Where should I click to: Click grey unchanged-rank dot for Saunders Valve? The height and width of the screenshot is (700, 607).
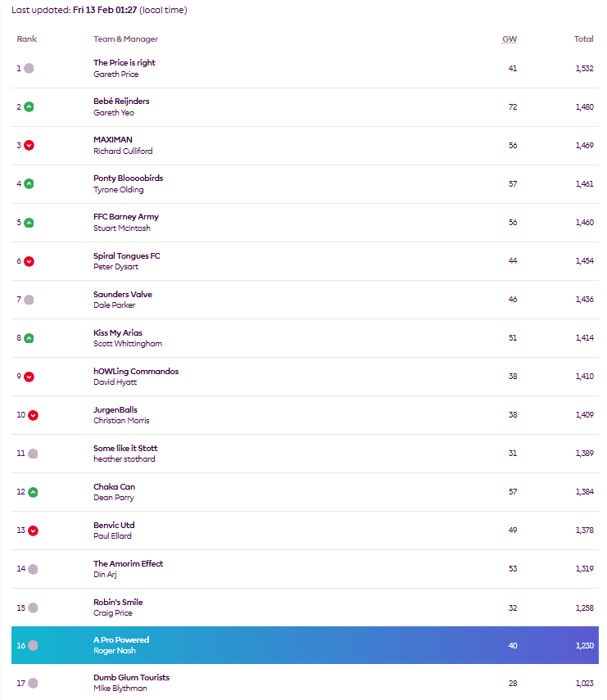click(29, 300)
